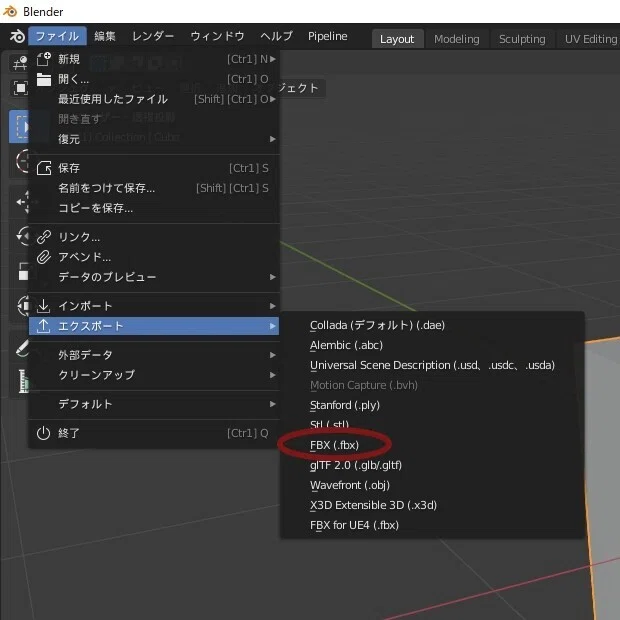
Task: Expand the クリーンアップ submenu
Action: 154,375
